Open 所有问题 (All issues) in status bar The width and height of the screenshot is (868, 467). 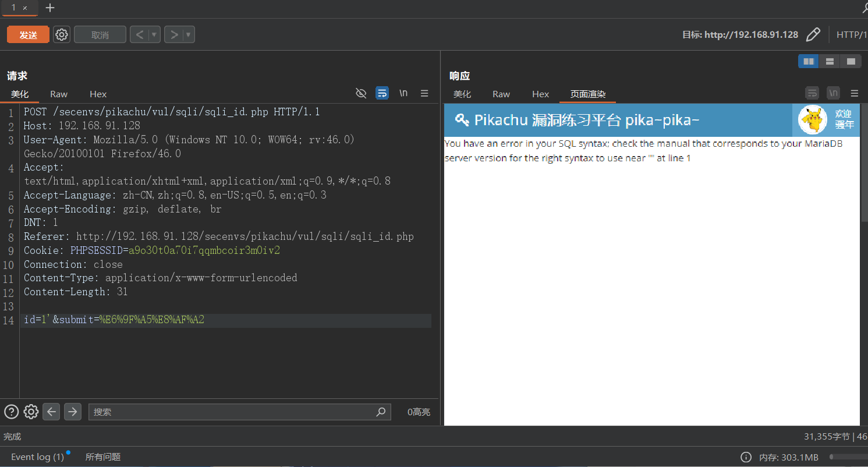[x=103, y=457]
